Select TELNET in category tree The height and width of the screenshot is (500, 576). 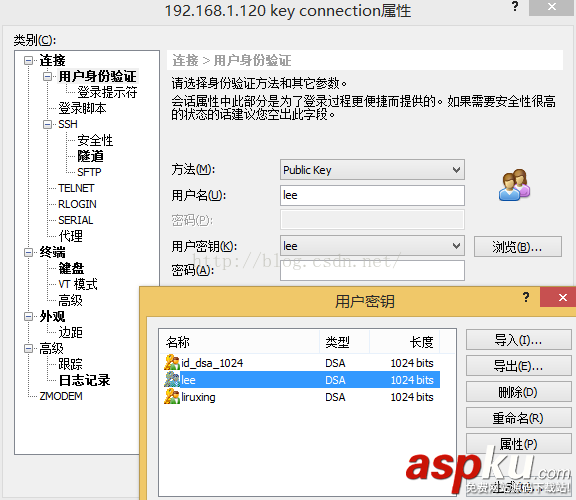tap(76, 188)
